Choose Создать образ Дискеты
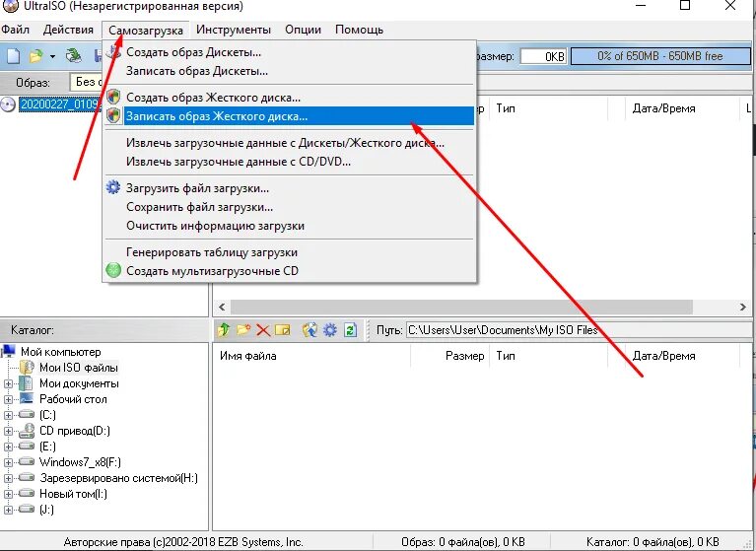 coord(289,52)
